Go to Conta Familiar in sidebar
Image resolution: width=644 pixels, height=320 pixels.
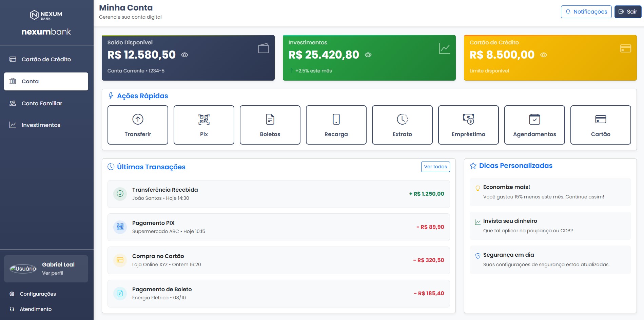tap(46, 103)
